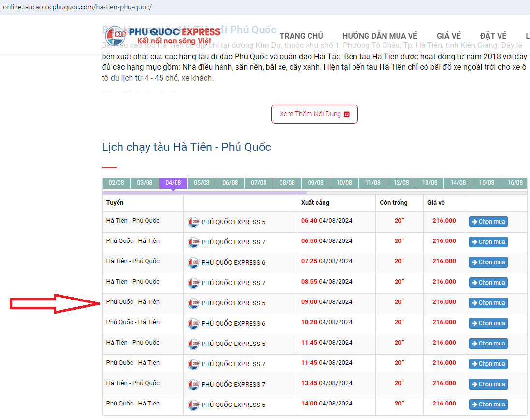
Task: Select the 06/08 date tab
Action: point(230,182)
